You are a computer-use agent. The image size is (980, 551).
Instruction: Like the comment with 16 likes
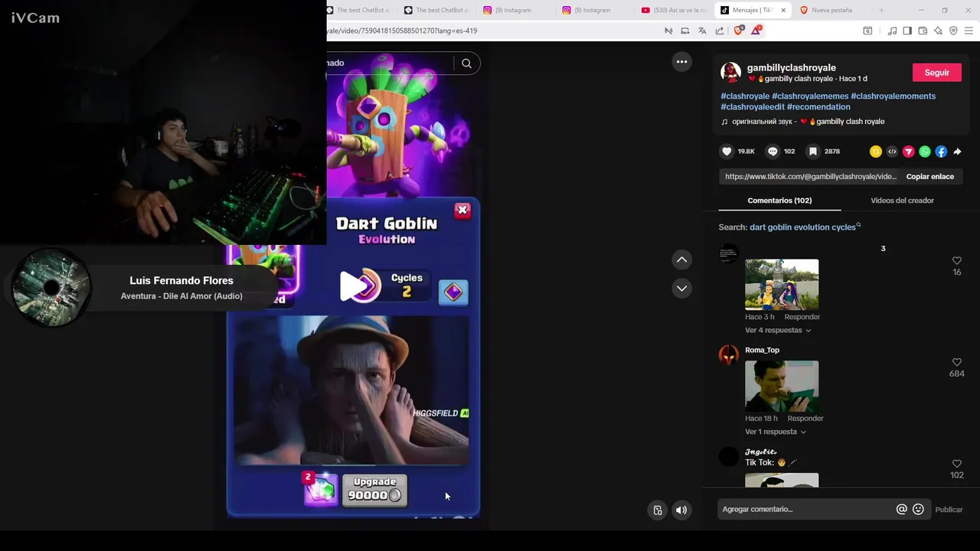[956, 261]
